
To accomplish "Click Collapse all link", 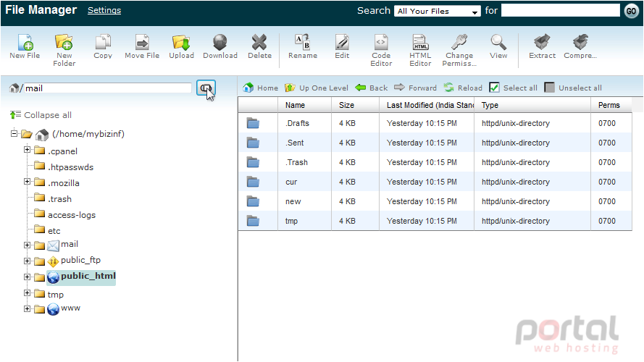I will pos(41,115).
